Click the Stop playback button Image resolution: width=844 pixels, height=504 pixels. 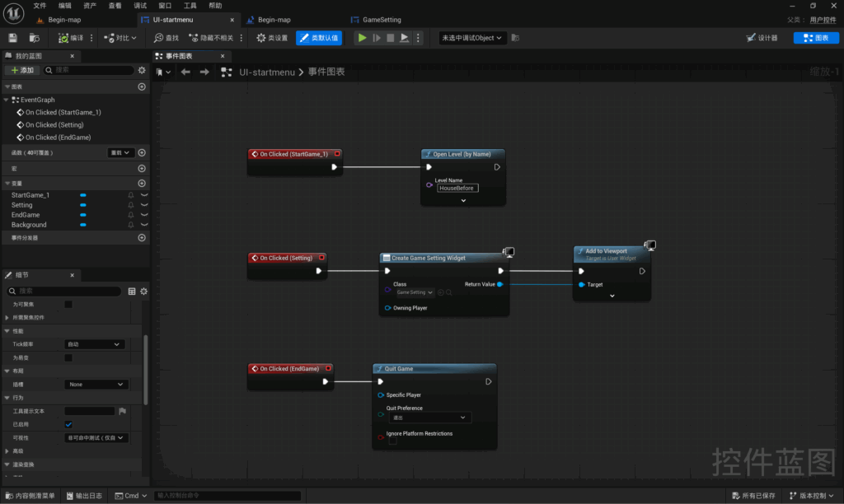coord(391,38)
